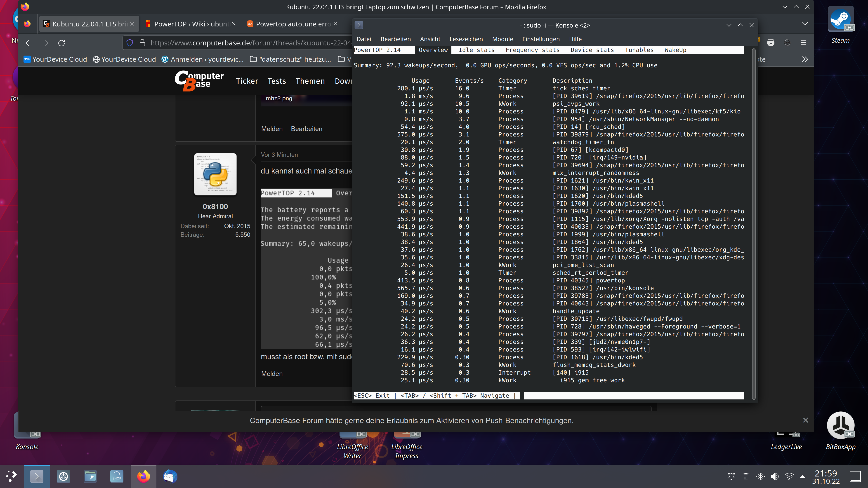This screenshot has height=488, width=868.
Task: Expand the hidden system tray icons arrow
Action: click(x=803, y=476)
